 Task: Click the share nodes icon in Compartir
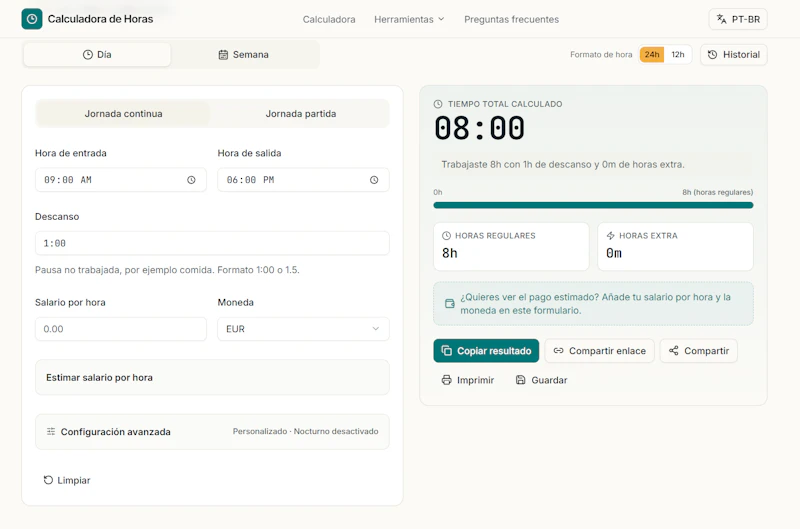click(x=673, y=351)
